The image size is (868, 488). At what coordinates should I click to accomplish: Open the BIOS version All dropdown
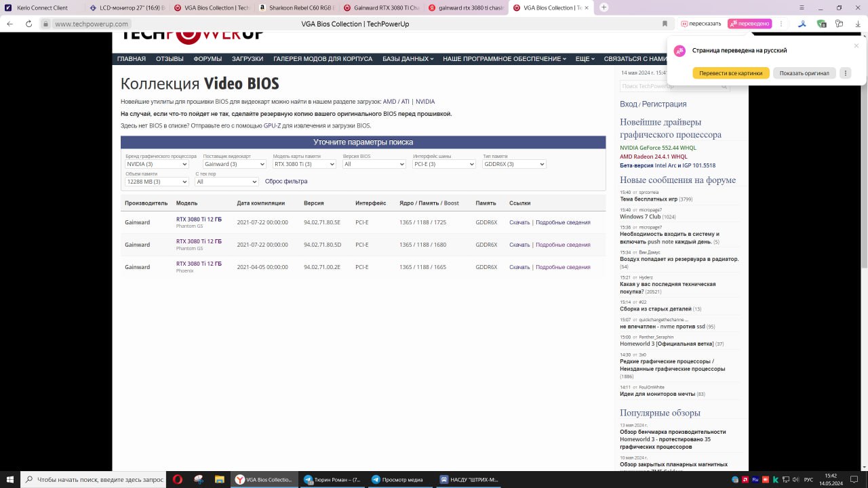[374, 164]
